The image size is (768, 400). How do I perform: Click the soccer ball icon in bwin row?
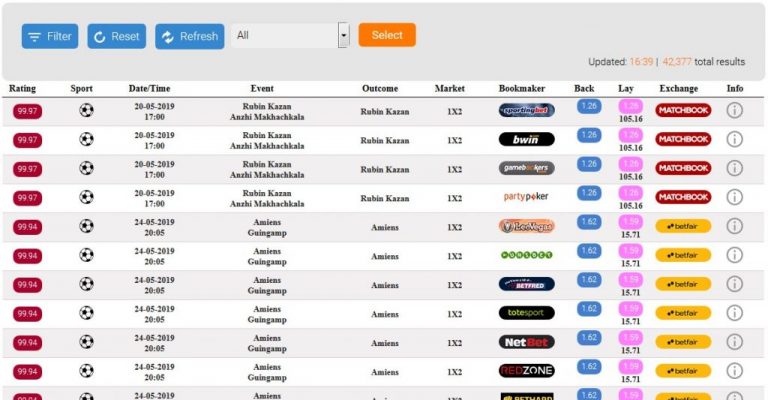[x=86, y=139]
